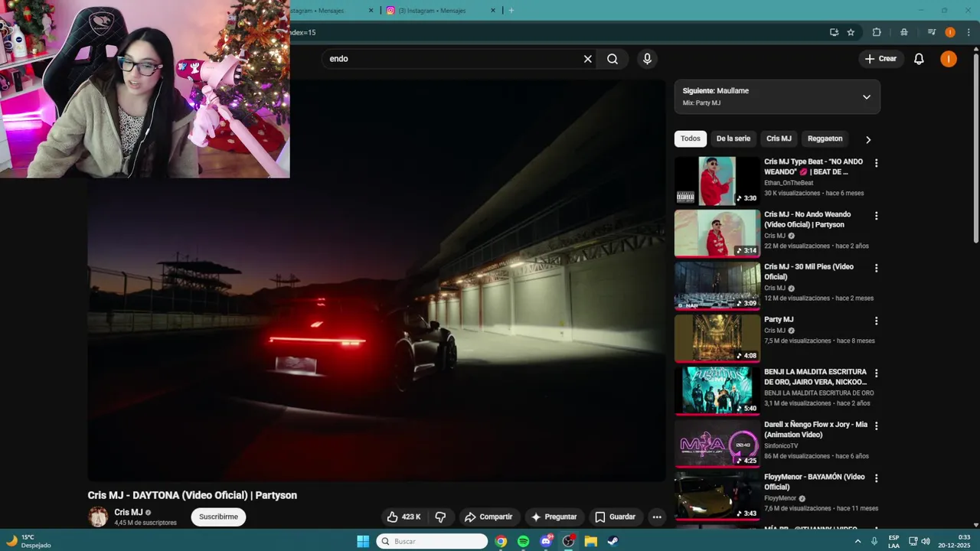The height and width of the screenshot is (551, 980).
Task: Show hidden system tray icons chevron
Action: (857, 541)
